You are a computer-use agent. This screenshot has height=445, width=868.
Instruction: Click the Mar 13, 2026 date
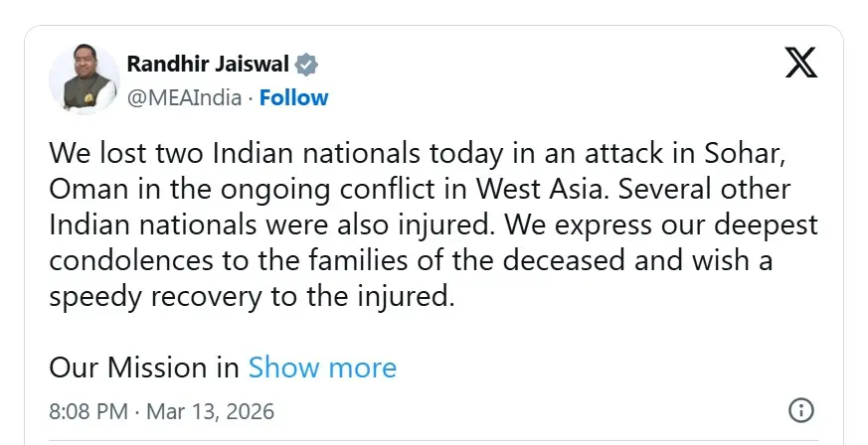click(211, 410)
